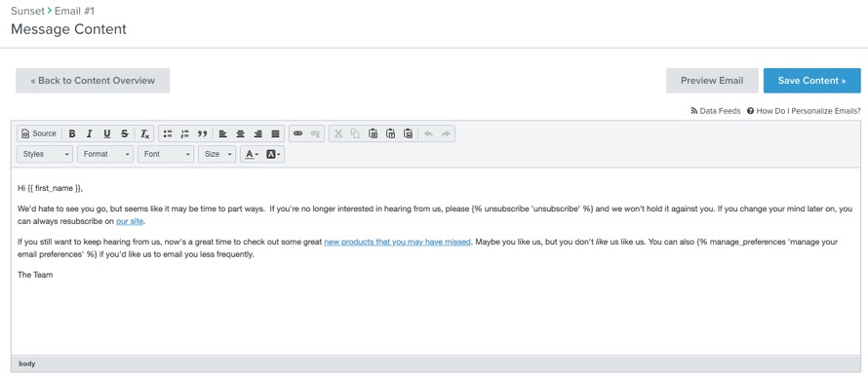Apply underline formatting

point(107,133)
